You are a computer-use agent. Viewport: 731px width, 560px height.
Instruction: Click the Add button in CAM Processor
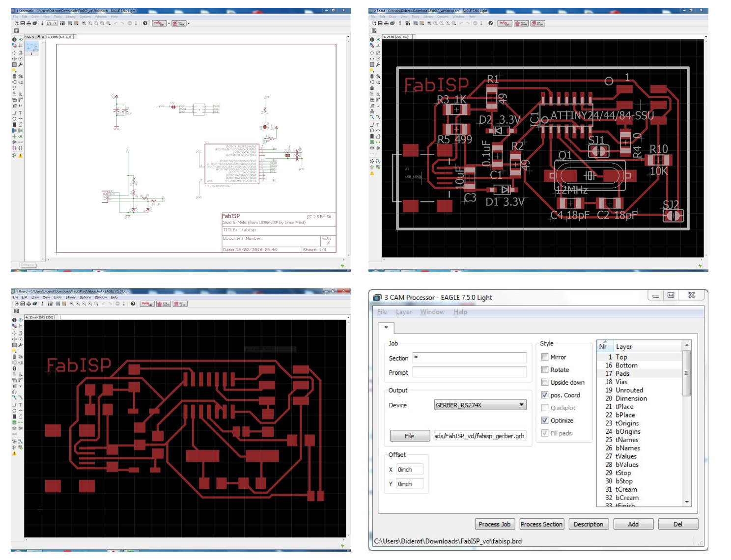pos(633,524)
